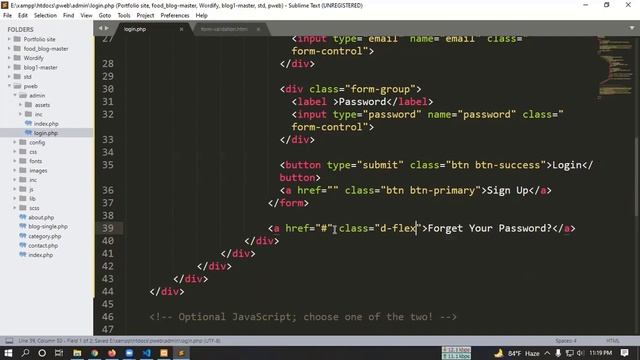The image size is (640, 360).
Task: Expand the food_blog-master folder
Action: (9, 49)
